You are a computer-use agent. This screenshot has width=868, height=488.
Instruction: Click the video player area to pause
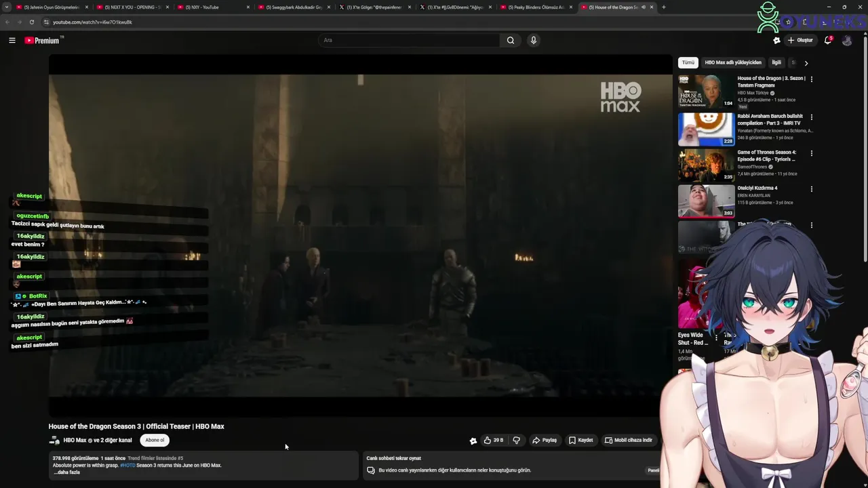tap(360, 235)
